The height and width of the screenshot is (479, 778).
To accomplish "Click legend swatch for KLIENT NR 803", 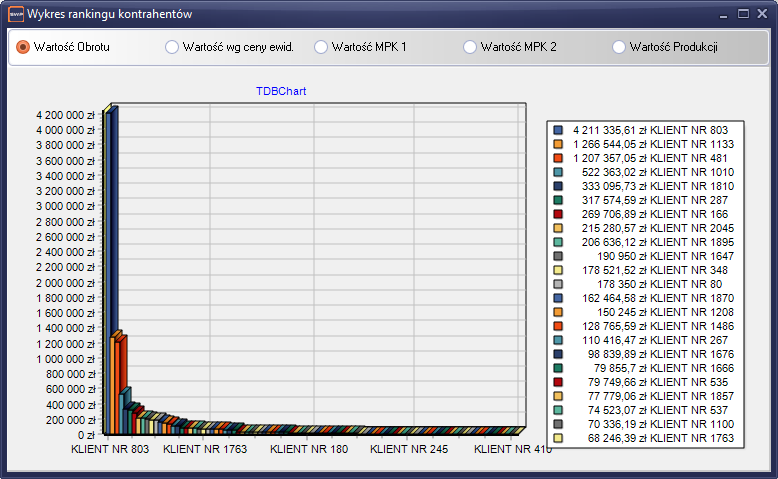I will [558, 131].
